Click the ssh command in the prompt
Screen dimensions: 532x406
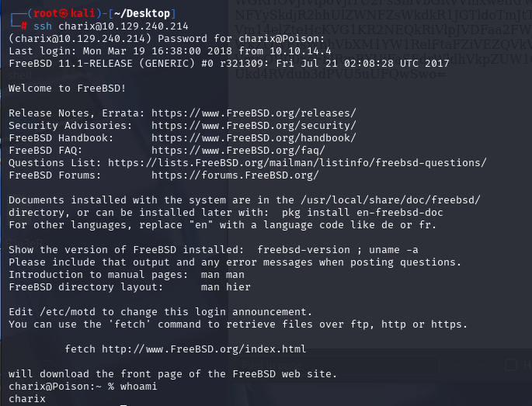43,26
